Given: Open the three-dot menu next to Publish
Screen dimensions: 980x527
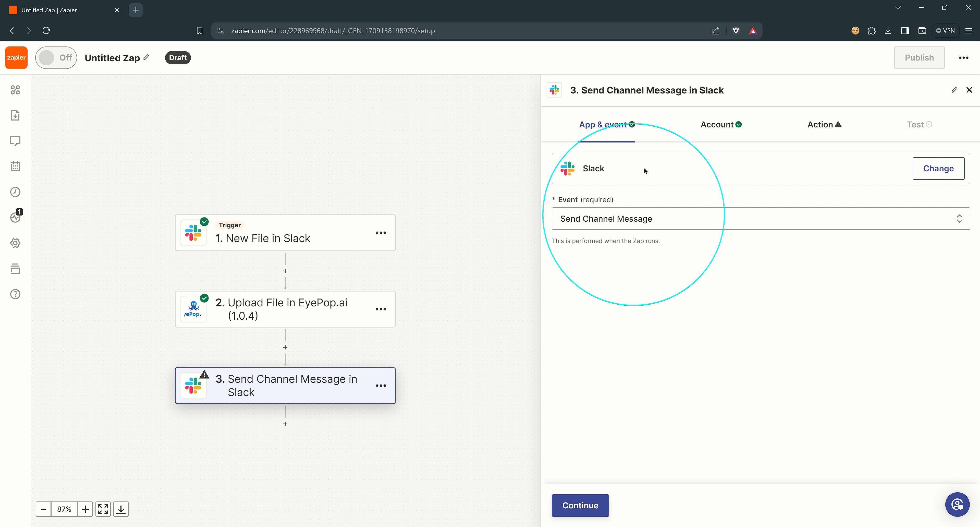Looking at the screenshot, I should (x=964, y=57).
